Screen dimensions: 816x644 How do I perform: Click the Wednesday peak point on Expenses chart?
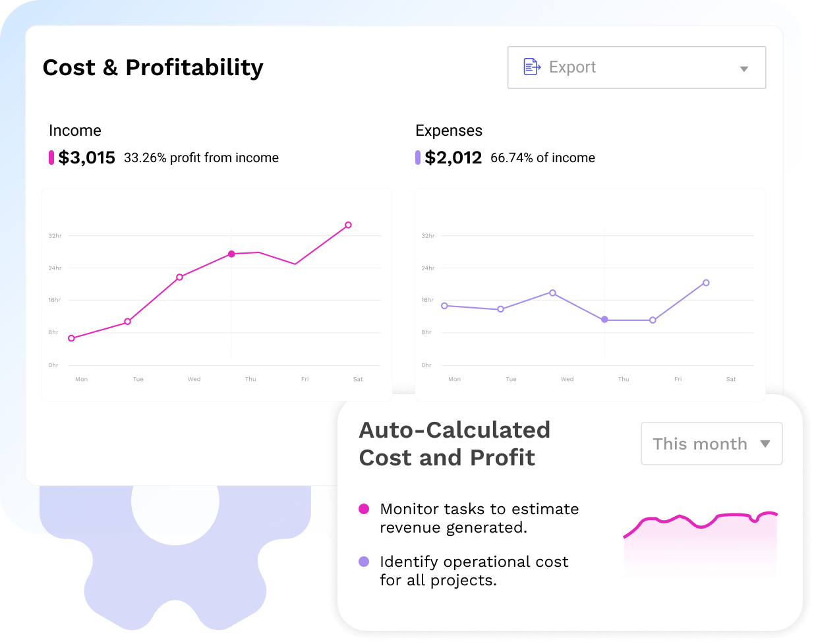pyautogui.click(x=552, y=293)
